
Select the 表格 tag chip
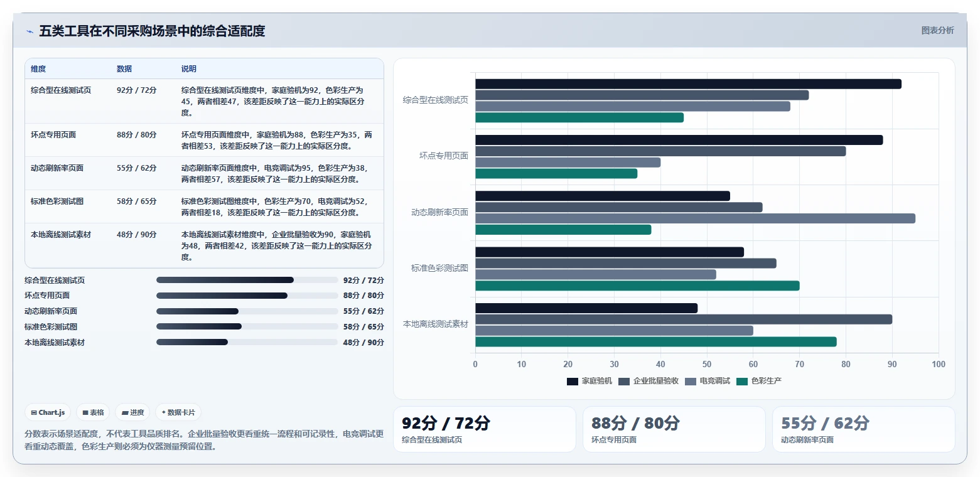click(x=93, y=412)
